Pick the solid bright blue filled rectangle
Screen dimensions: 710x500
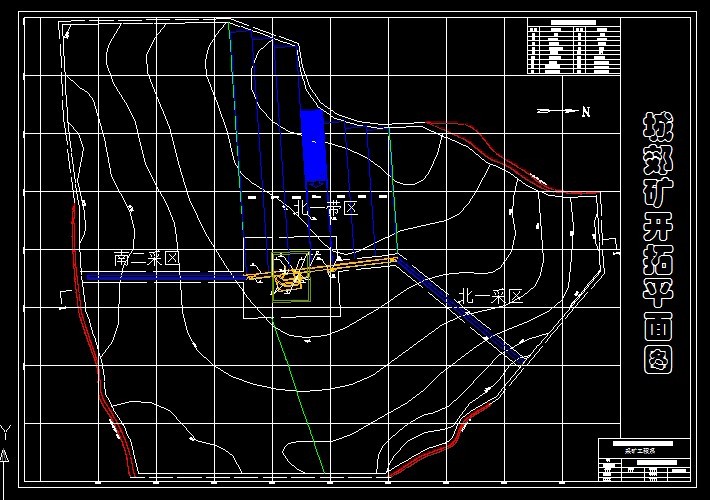pyautogui.click(x=313, y=146)
